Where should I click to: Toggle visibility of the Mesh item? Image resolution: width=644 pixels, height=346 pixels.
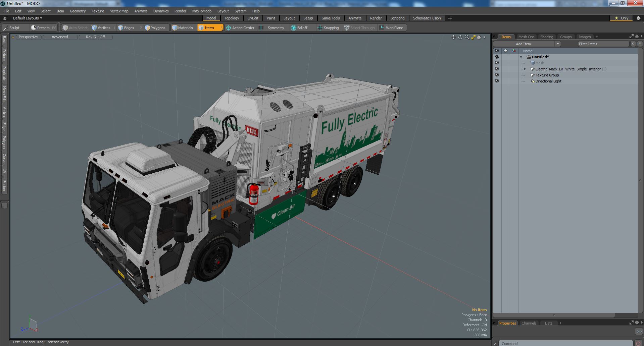[497, 63]
